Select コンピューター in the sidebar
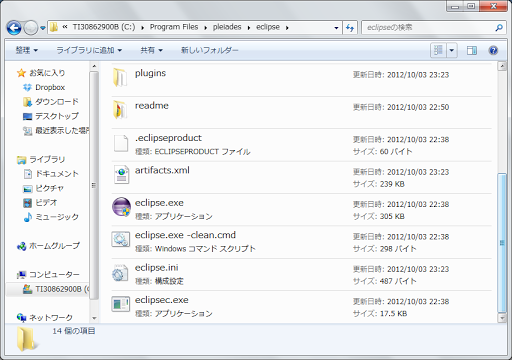The image size is (512, 360). coord(48,275)
